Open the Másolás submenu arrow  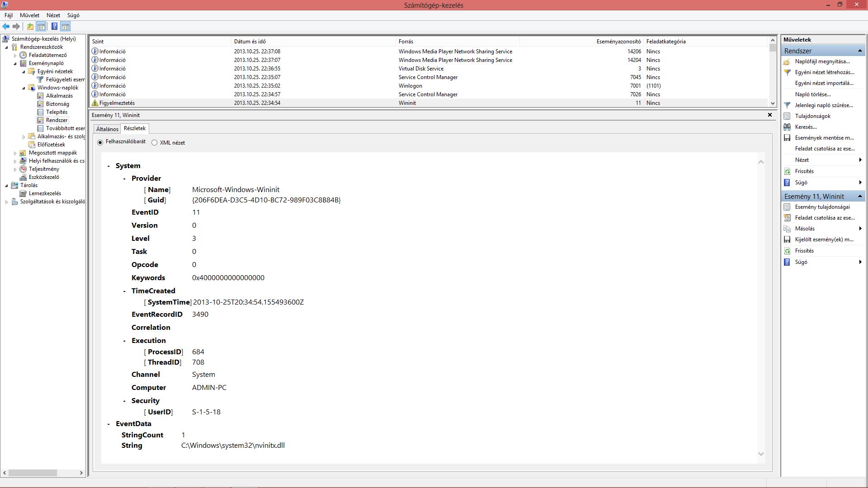point(860,229)
